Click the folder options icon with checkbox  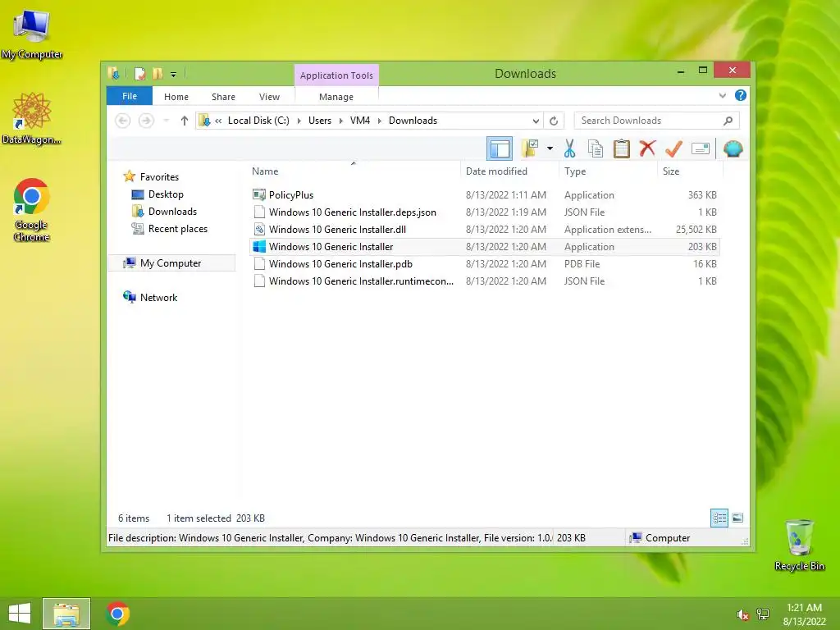[529, 148]
